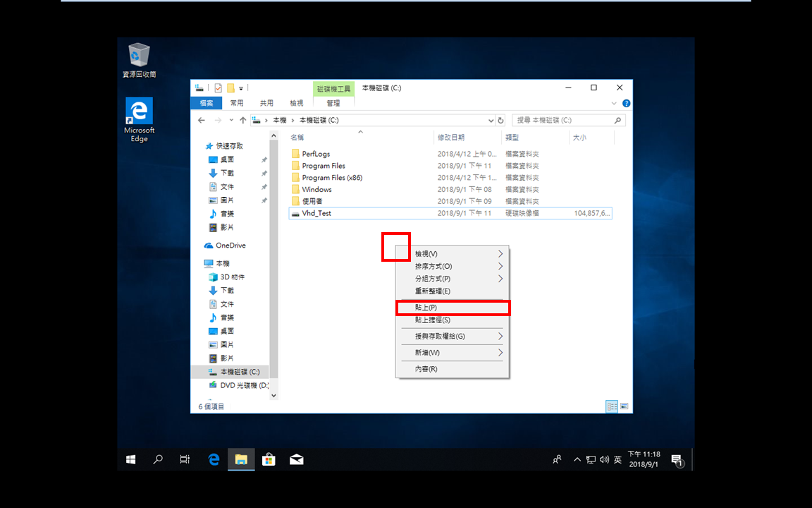The image size is (812, 508).
Task: Expand the ribbon with the chevron
Action: pos(614,104)
